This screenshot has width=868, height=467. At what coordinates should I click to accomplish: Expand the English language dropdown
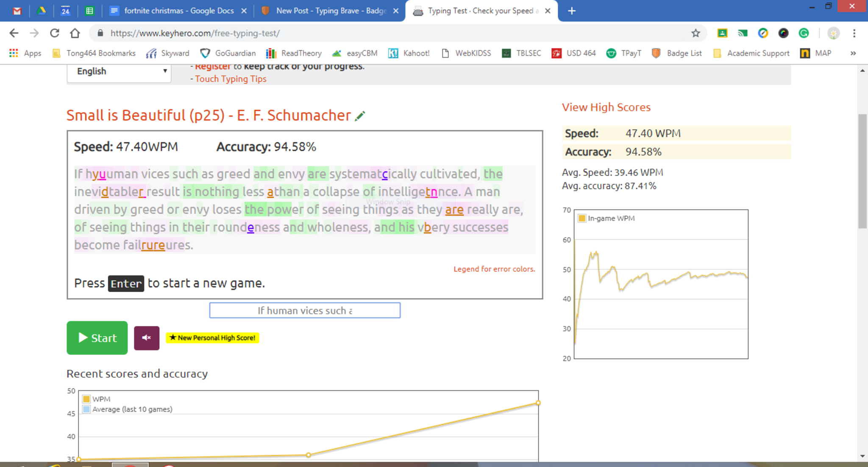[119, 71]
